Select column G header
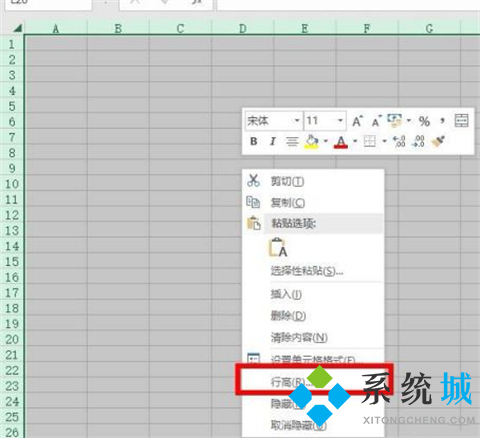Screen dimensions: 480x438 (429, 29)
